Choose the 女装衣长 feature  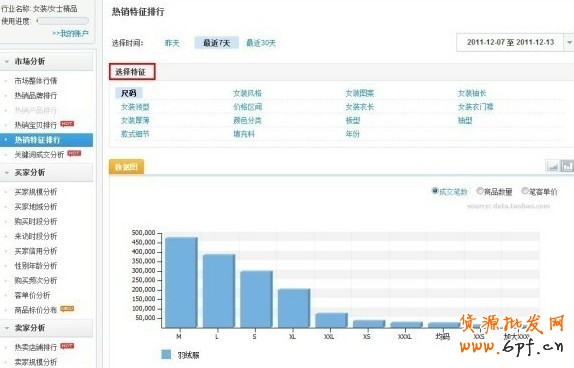coord(360,107)
